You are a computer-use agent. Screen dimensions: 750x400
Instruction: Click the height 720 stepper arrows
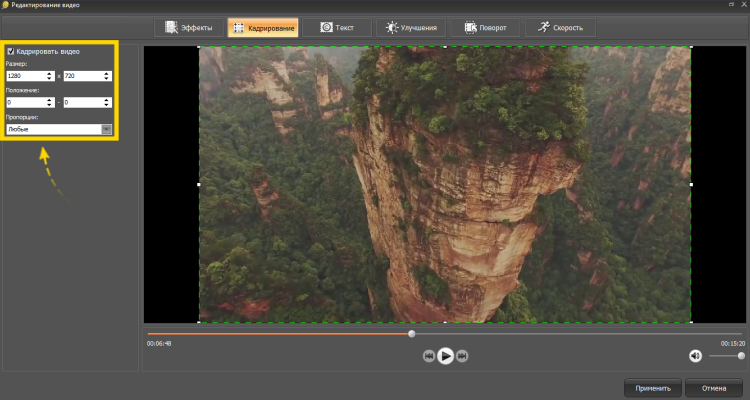107,76
